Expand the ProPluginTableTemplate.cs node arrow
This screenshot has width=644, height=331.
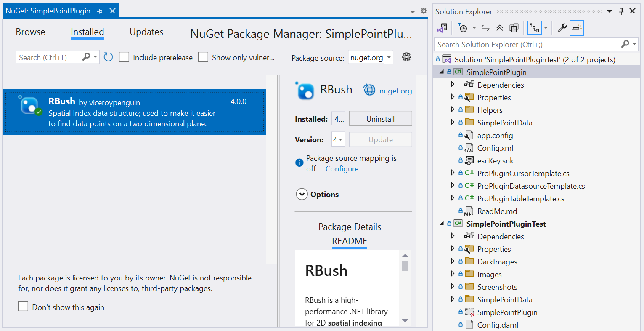point(453,198)
